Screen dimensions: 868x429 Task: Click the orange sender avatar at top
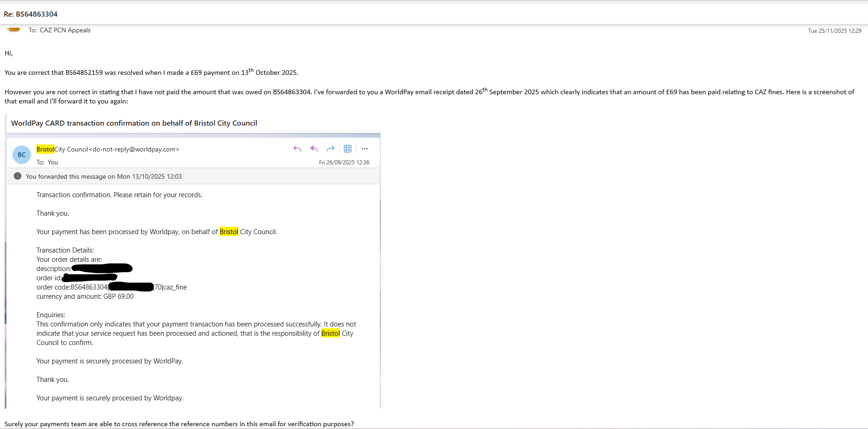pos(14,30)
